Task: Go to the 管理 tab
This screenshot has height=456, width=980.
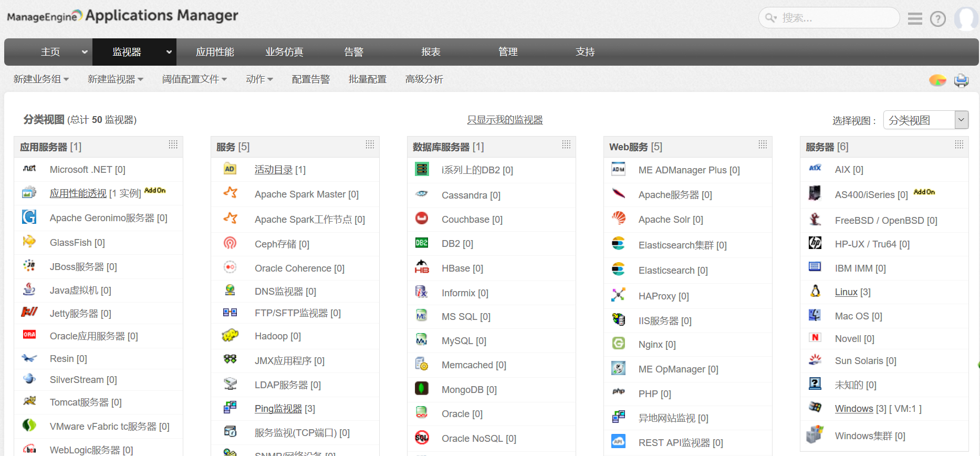Action: tap(508, 52)
